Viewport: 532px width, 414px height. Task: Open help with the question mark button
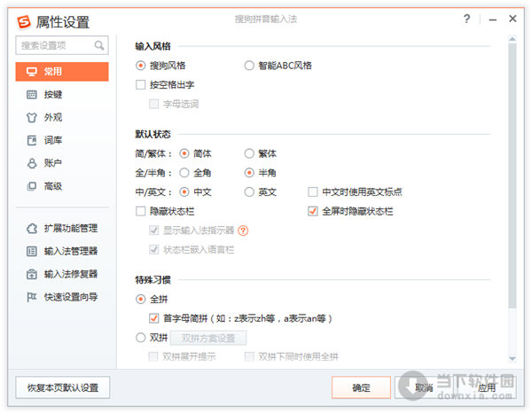coord(467,19)
